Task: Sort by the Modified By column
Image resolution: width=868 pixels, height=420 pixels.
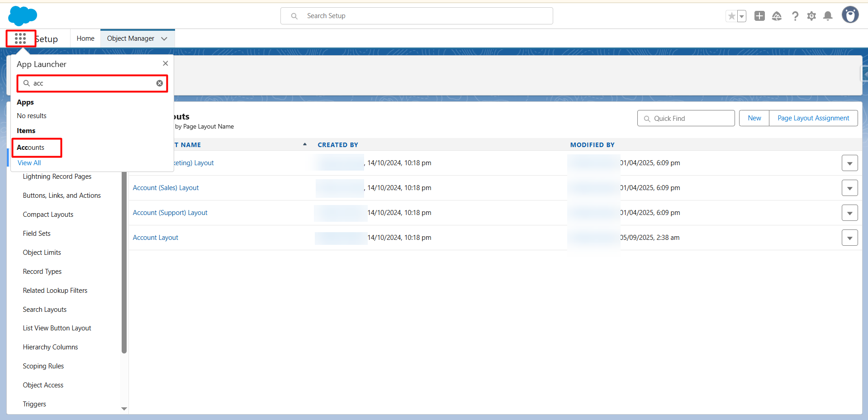Action: pyautogui.click(x=592, y=145)
